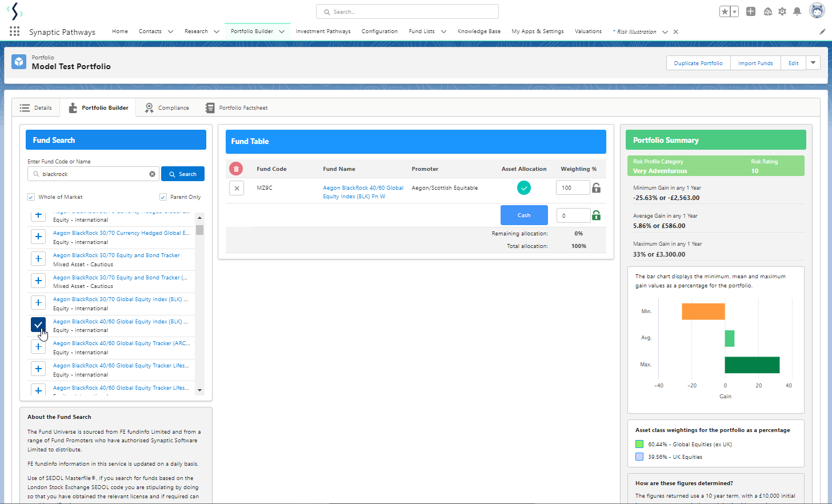This screenshot has height=504, width=832.
Task: Open the App Launcher grid icon
Action: coord(14,31)
